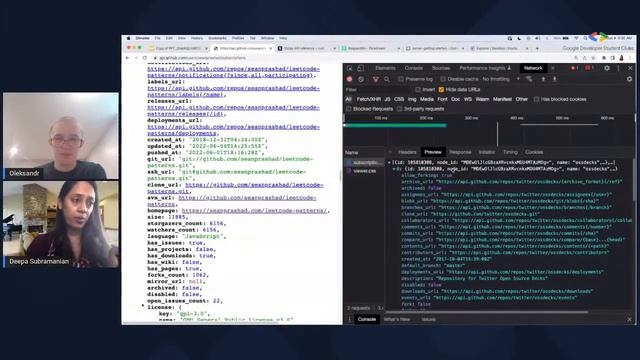Filter requests by JS type

pyautogui.click(x=387, y=99)
